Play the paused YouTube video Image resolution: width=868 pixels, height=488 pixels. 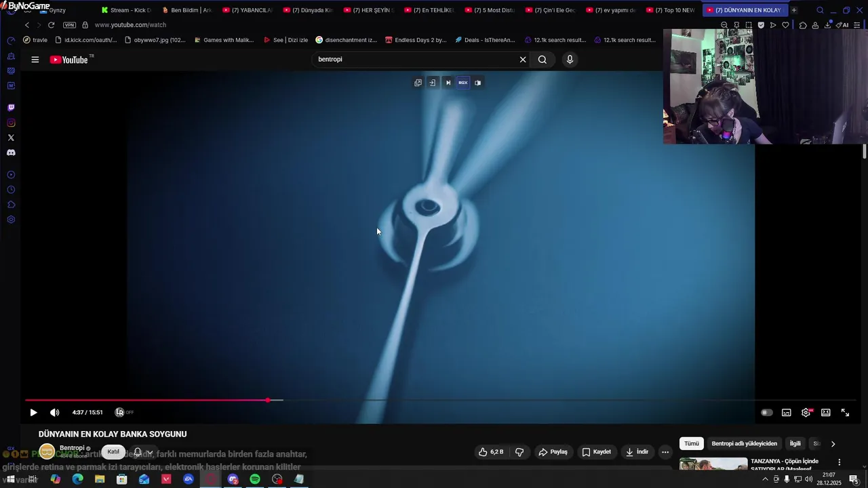point(33,412)
